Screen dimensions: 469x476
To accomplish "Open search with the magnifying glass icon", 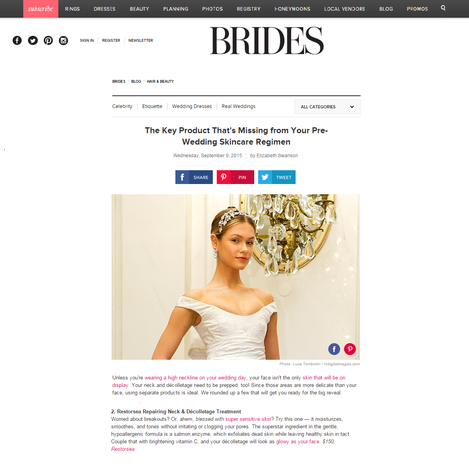I will 443,8.
